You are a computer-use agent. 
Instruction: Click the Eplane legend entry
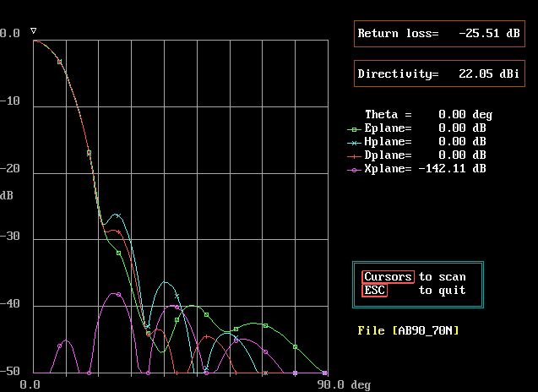click(417, 128)
